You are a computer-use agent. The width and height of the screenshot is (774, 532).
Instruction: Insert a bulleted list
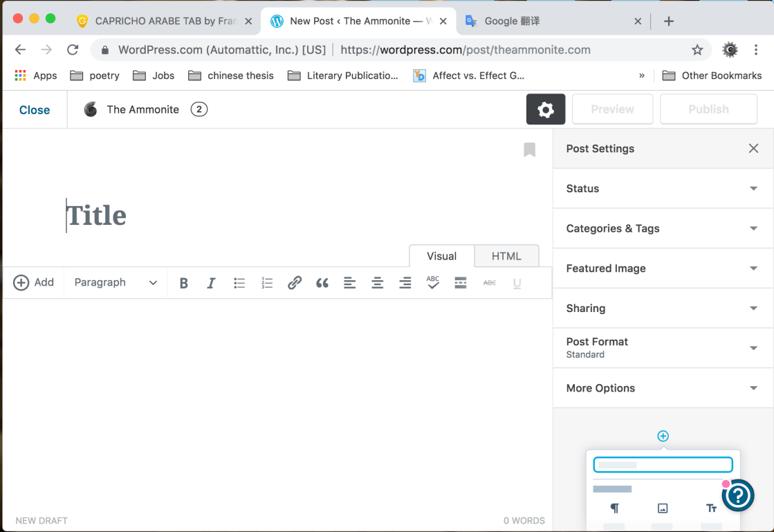[239, 283]
